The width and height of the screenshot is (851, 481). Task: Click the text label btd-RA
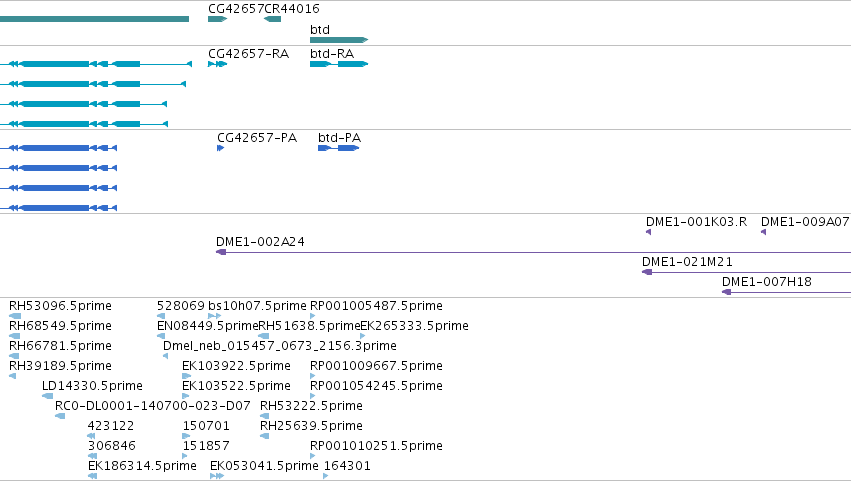coord(332,54)
